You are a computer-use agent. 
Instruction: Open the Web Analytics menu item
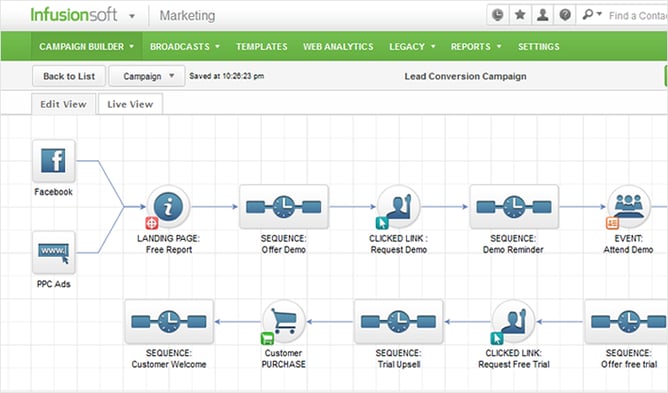338,46
